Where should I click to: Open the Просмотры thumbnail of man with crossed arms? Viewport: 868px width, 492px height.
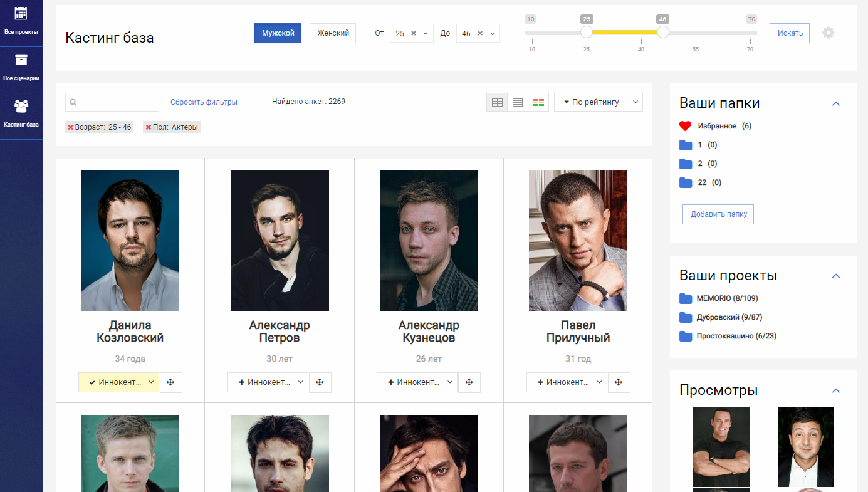(721, 447)
